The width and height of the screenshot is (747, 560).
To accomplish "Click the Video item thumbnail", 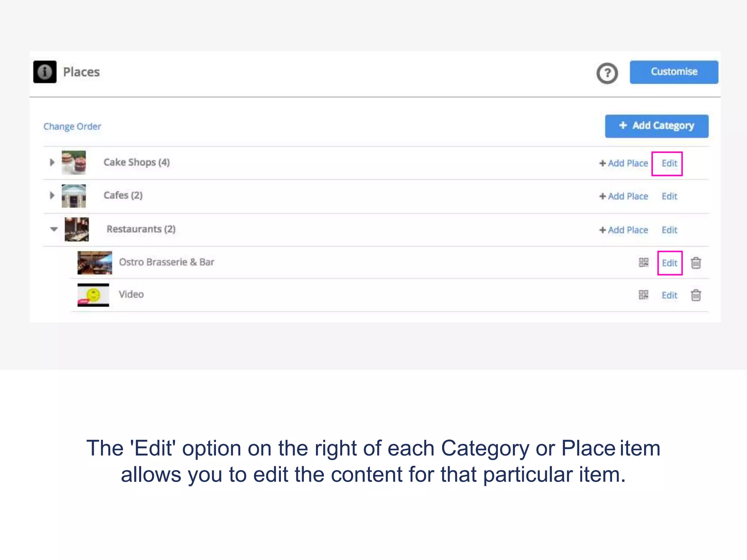I will click(x=93, y=295).
